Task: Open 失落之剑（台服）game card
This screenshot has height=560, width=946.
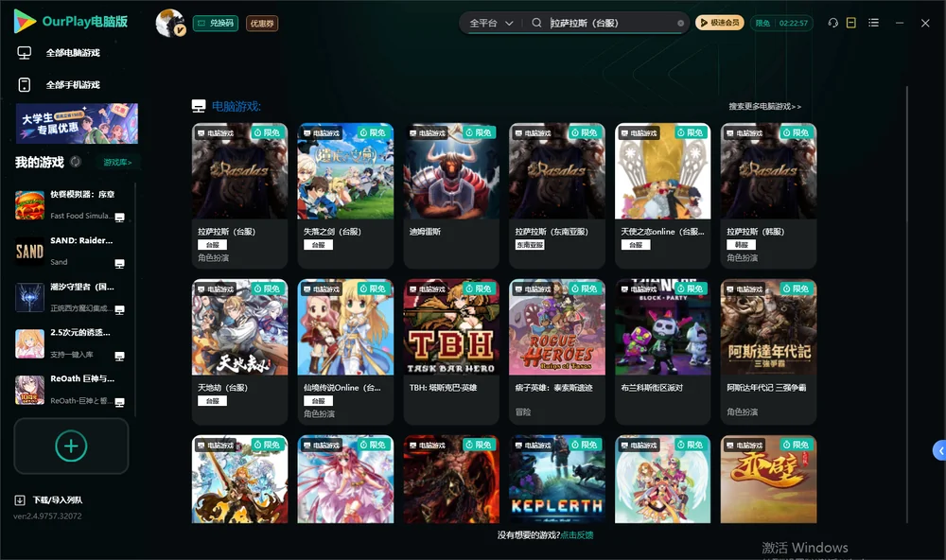Action: (x=345, y=196)
